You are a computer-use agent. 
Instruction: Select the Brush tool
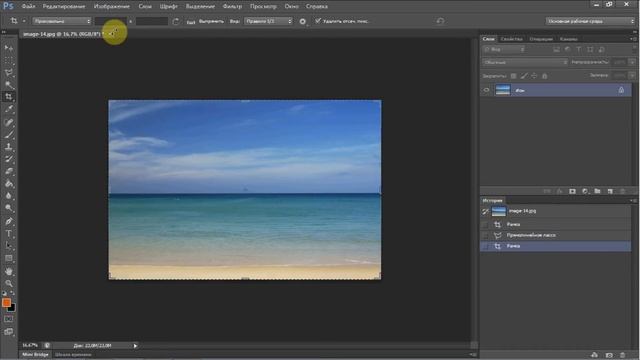point(9,134)
